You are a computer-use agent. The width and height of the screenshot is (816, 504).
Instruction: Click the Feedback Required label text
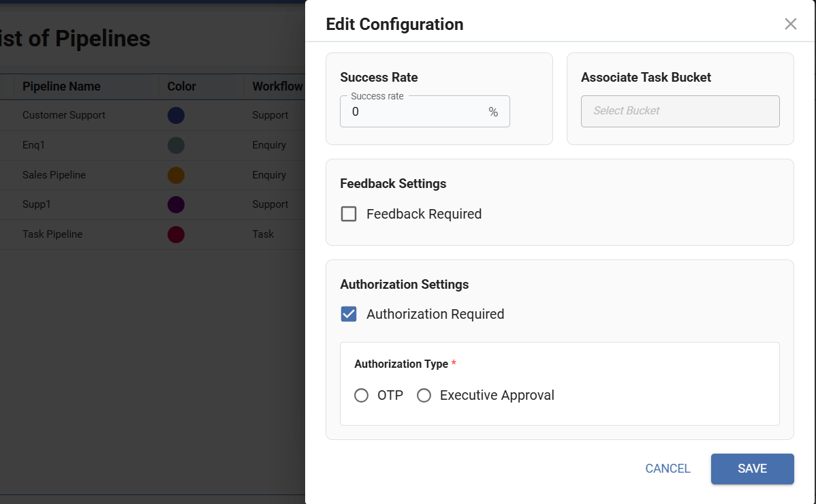424,214
